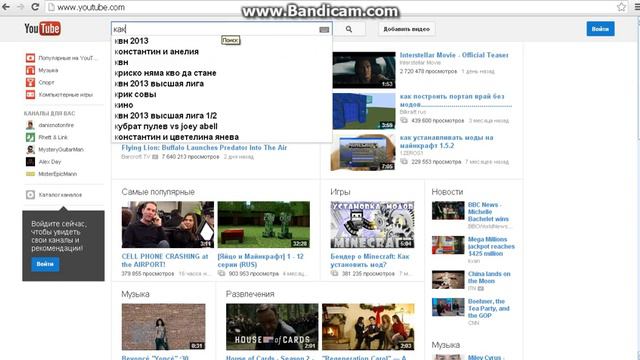Screen dimensions: 640x360
Task: Click the Mega Millions news thumbnail
Action: pyautogui.click(x=448, y=245)
